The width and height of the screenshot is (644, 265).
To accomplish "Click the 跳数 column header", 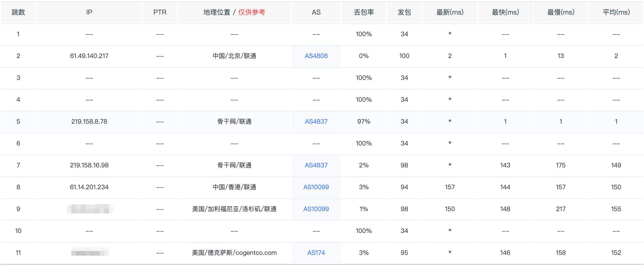I will click(x=18, y=12).
